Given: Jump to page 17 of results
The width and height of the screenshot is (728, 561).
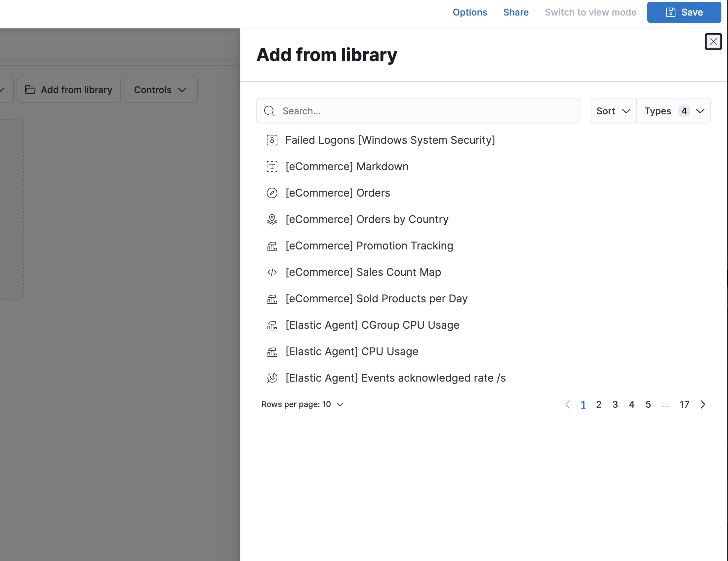Looking at the screenshot, I should coord(685,404).
